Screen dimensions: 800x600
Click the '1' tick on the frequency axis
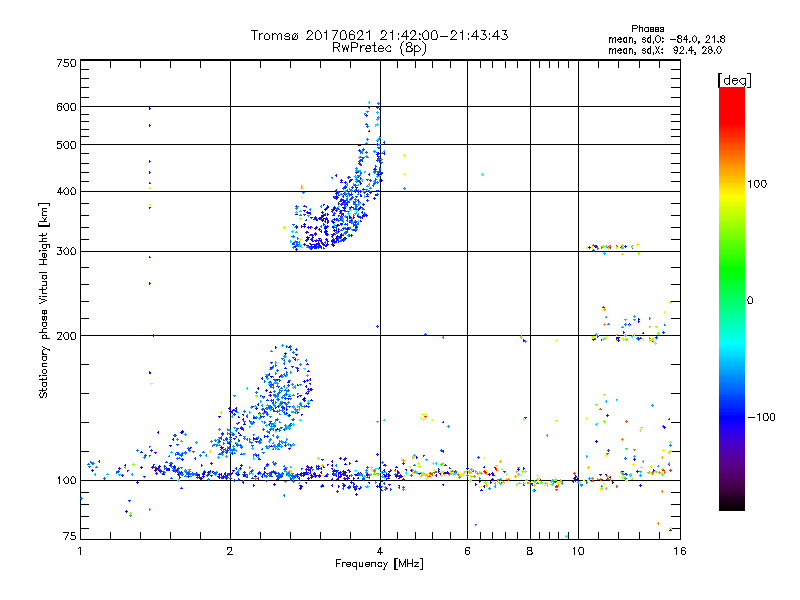[80, 551]
